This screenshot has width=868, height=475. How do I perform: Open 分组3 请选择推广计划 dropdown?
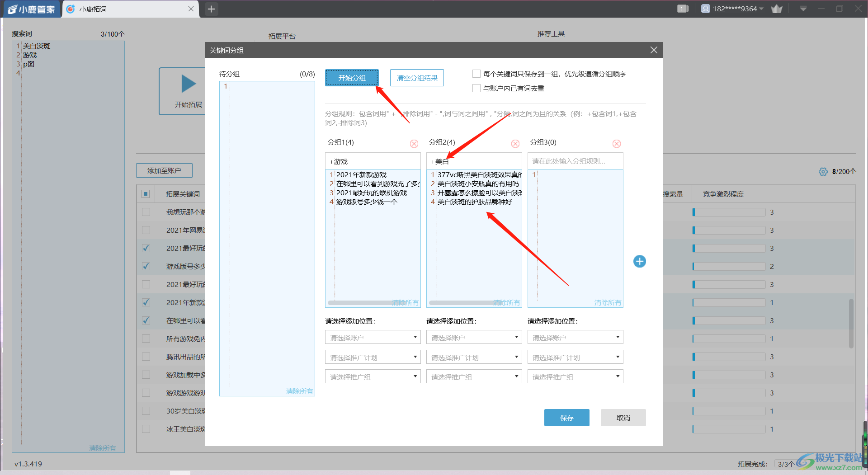click(x=575, y=357)
